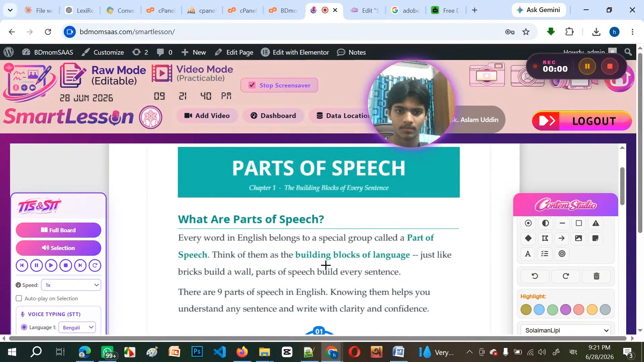Switch to the adobe Google tab
The width and height of the screenshot is (644, 362).
(x=406, y=10)
